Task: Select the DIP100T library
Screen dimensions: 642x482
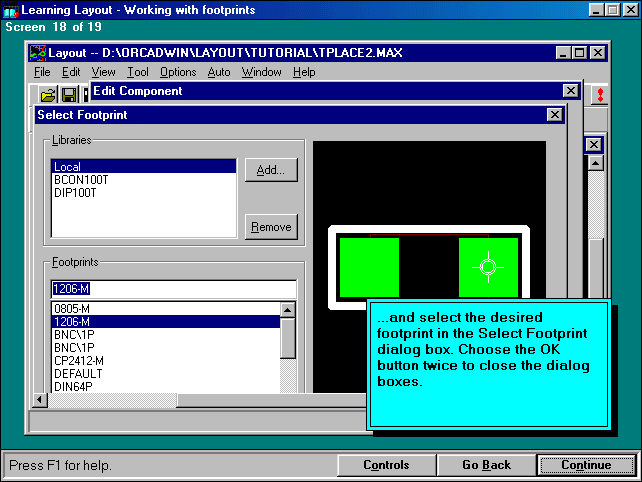Action: (x=74, y=193)
